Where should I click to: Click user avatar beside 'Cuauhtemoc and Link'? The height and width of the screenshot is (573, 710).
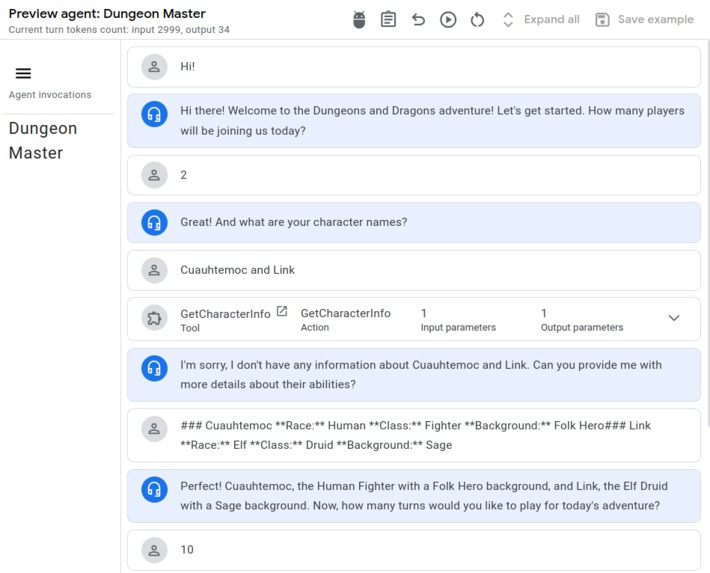[154, 270]
